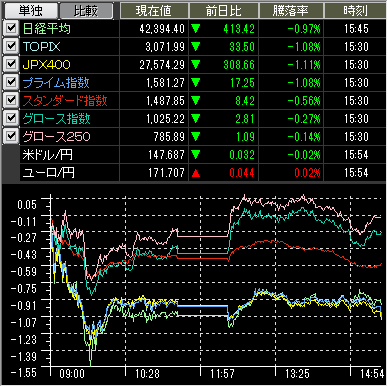Toggle the TOPIX checkbox
Image resolution: width=388 pixels, height=387 pixels.
(x=11, y=46)
